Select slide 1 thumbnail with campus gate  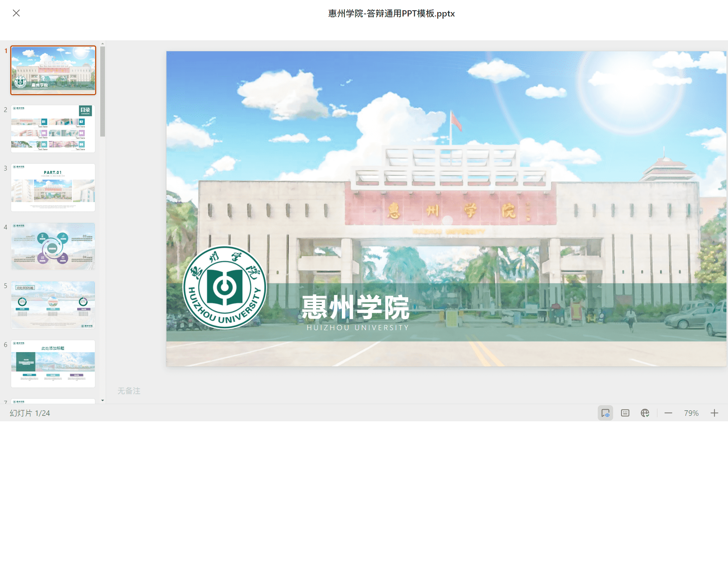53,70
